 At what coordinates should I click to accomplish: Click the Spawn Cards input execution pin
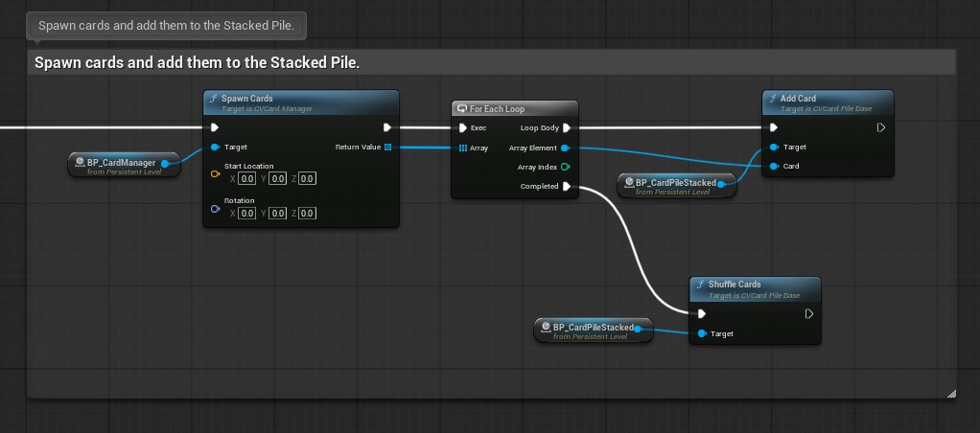[x=215, y=127]
